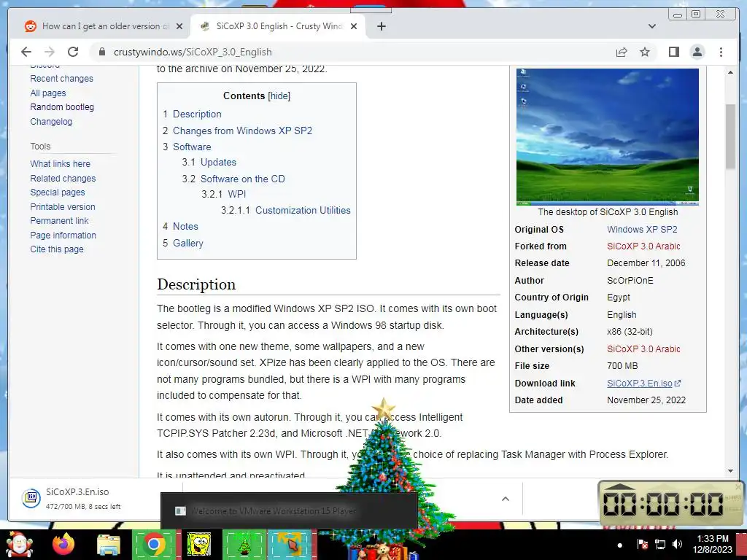Expand the tab search dropdown

651,26
